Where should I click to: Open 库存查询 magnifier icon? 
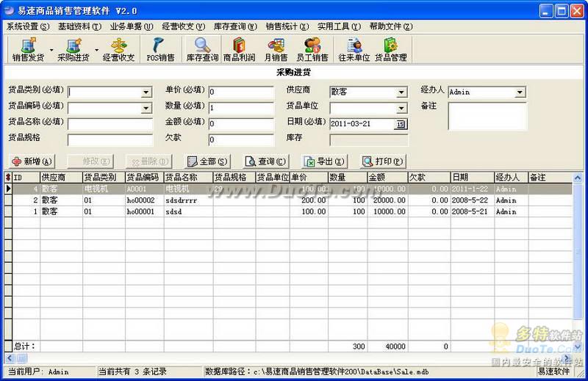(202, 50)
